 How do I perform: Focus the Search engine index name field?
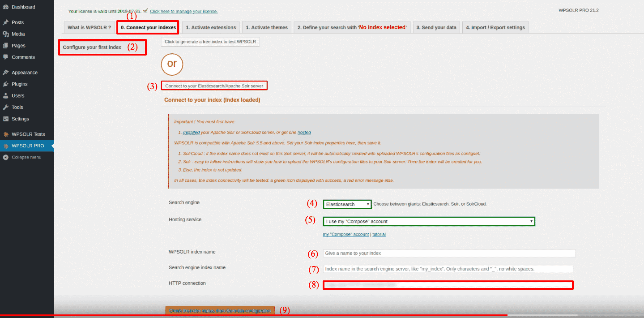click(448, 269)
